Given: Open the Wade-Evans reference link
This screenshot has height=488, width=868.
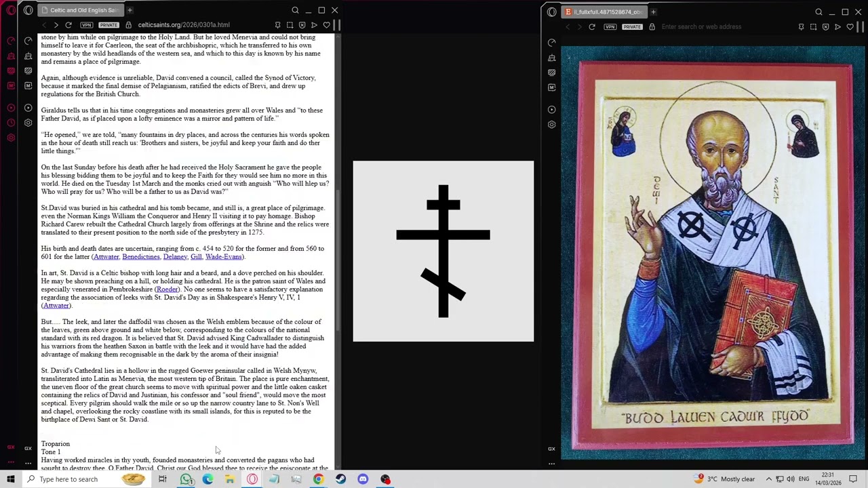Looking at the screenshot, I should [x=223, y=257].
